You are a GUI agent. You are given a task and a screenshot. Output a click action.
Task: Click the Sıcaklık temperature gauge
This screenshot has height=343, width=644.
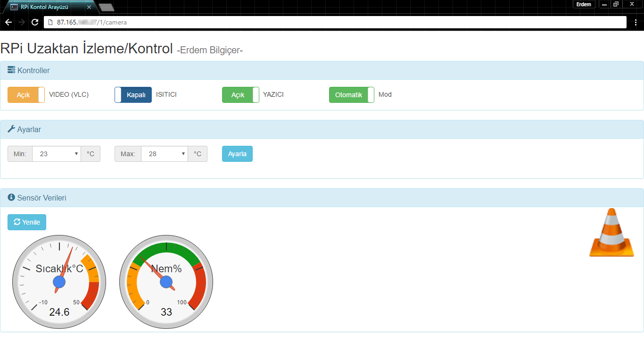click(x=59, y=282)
